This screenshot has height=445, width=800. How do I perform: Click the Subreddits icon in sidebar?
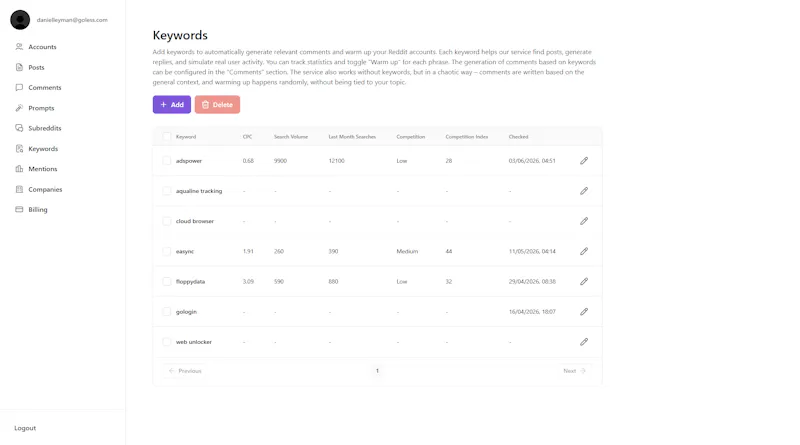(x=19, y=128)
